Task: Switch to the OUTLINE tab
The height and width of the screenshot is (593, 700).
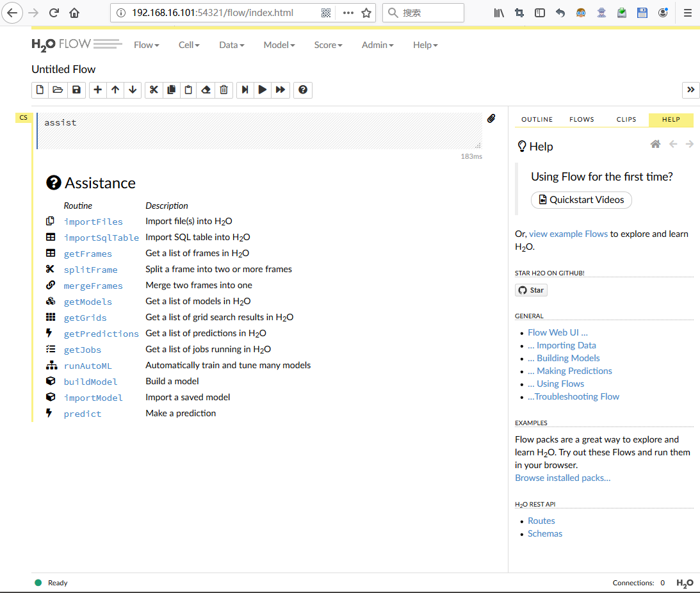Action: (x=537, y=119)
